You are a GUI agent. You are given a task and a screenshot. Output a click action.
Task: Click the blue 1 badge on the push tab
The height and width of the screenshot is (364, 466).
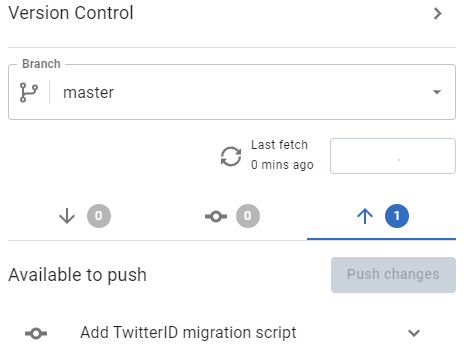click(x=397, y=216)
